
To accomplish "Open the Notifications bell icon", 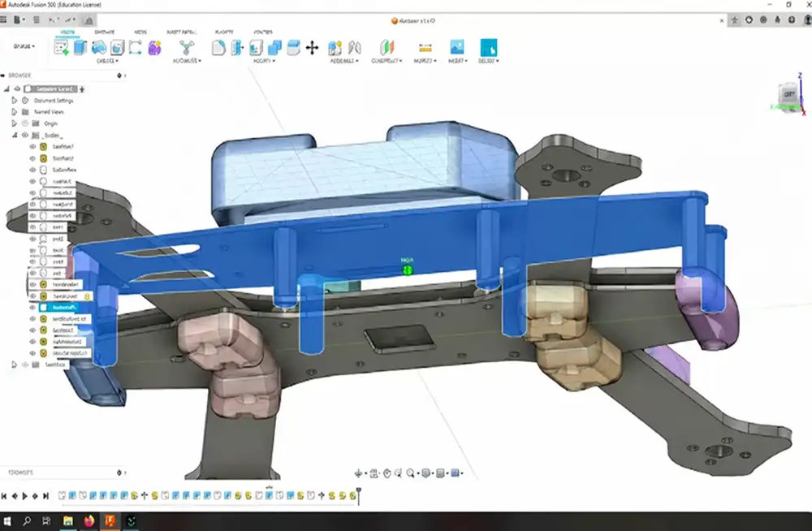I will point(777,19).
